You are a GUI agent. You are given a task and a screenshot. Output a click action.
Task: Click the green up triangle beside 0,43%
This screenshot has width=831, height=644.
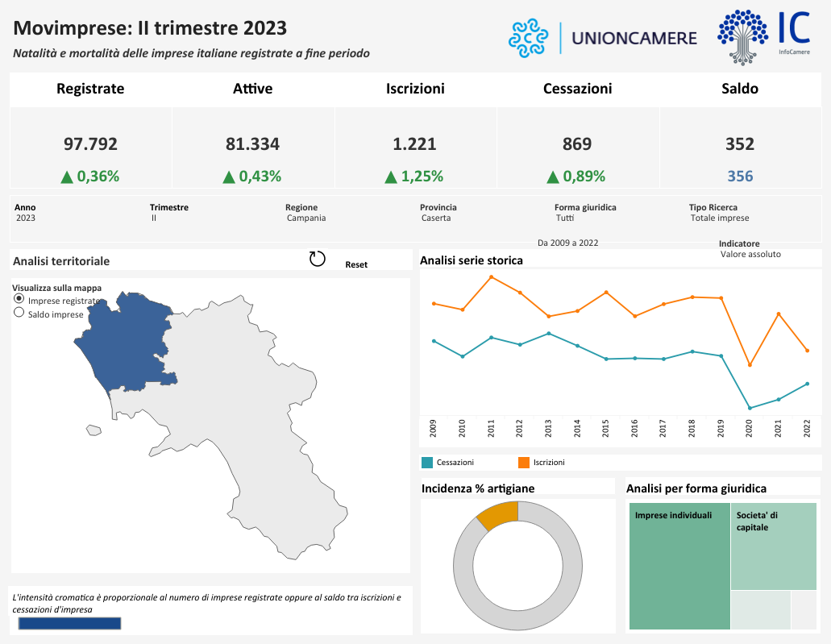pos(229,177)
